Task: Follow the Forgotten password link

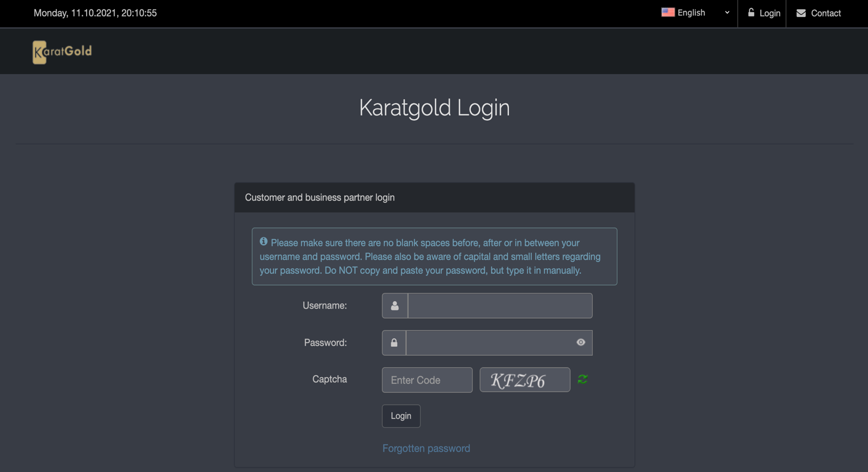Action: pyautogui.click(x=426, y=448)
